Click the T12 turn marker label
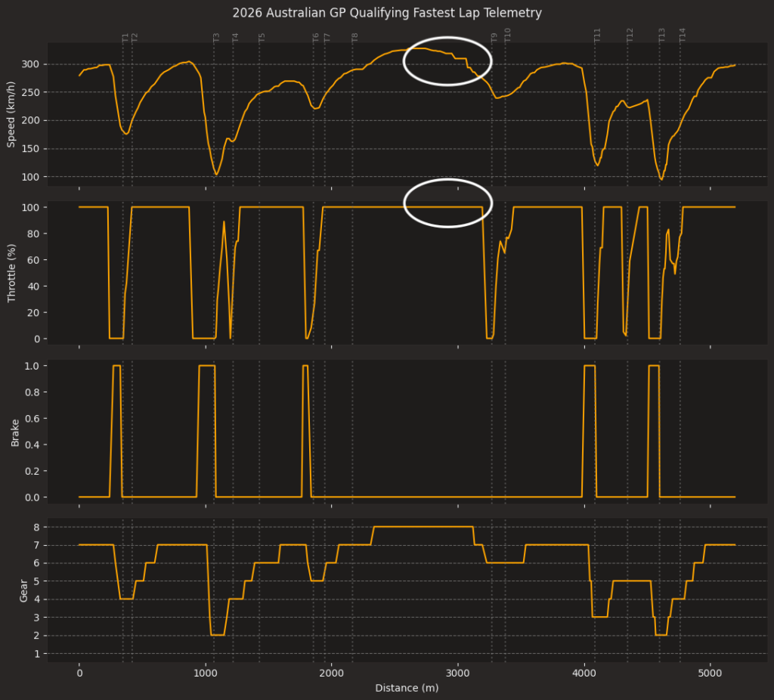This screenshot has height=700, width=774. click(629, 35)
